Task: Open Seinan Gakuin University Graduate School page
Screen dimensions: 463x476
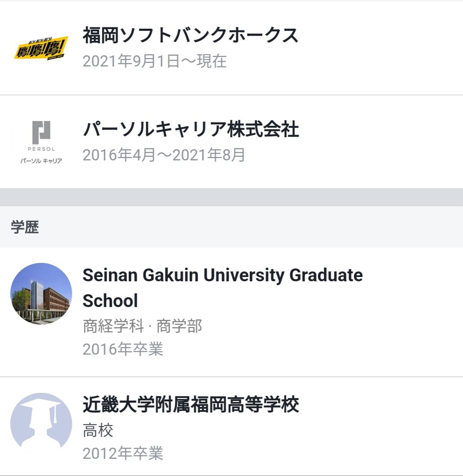Action: coord(222,275)
